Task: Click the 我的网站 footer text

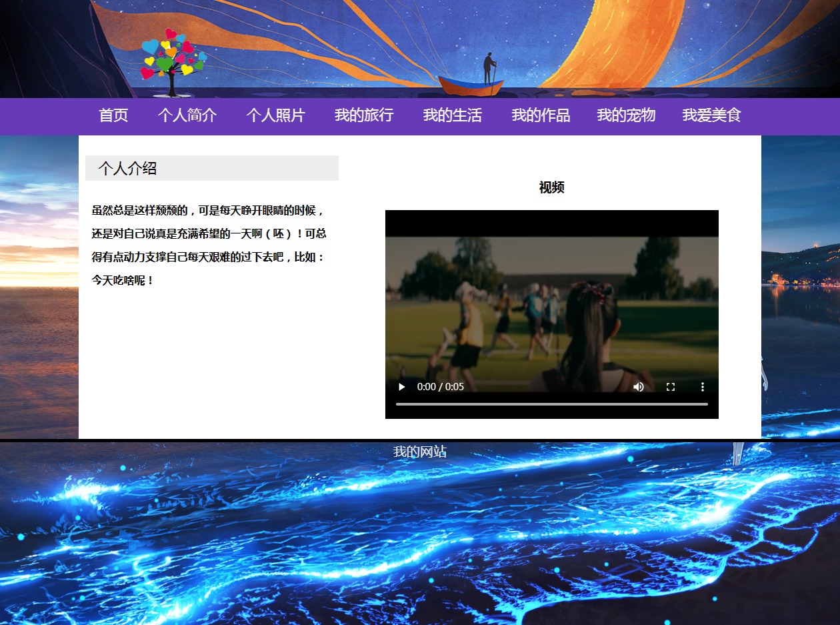Action: (419, 452)
